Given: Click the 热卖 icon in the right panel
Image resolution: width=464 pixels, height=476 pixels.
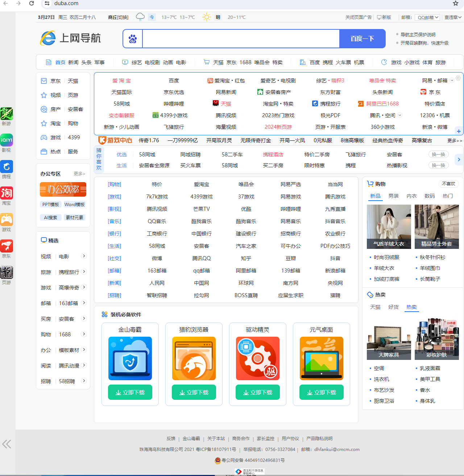Looking at the screenshot, I should point(370,295).
